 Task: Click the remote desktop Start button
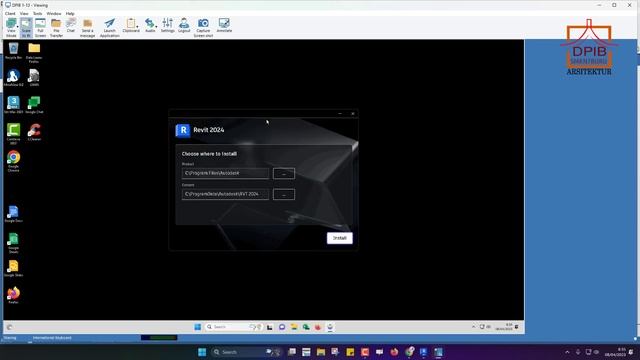coord(198,327)
